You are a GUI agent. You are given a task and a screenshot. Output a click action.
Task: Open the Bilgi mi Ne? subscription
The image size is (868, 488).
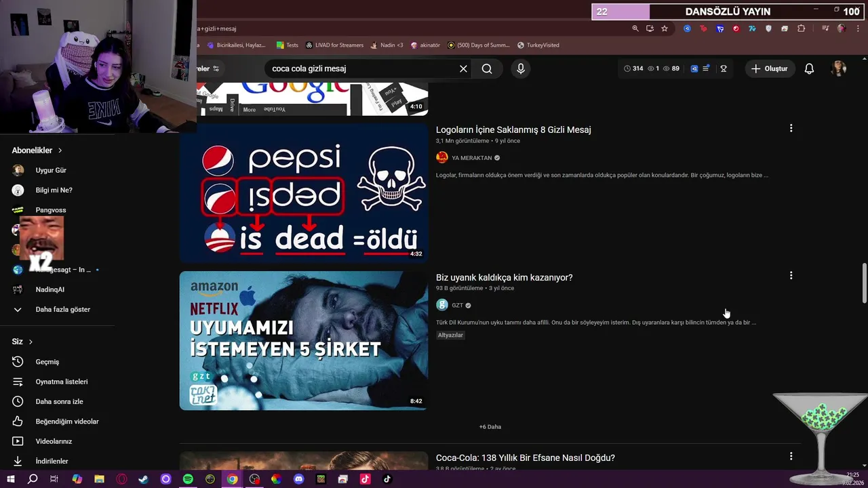[54, 190]
